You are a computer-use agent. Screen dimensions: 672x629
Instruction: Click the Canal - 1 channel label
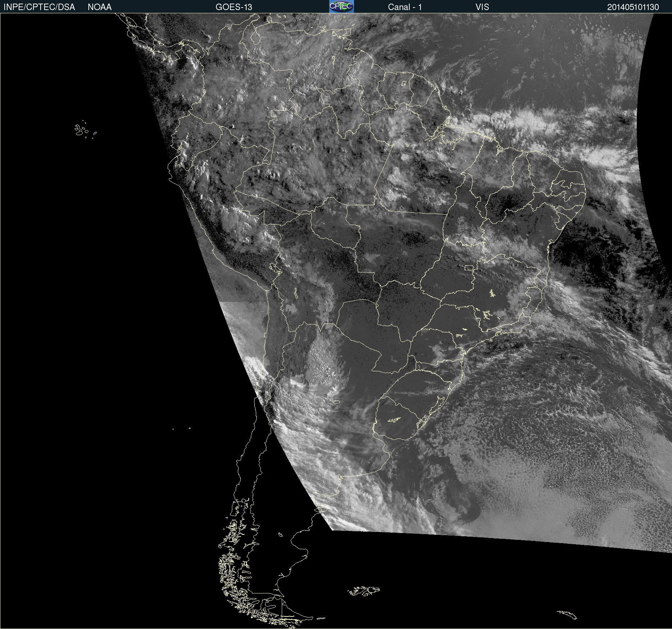(x=405, y=7)
